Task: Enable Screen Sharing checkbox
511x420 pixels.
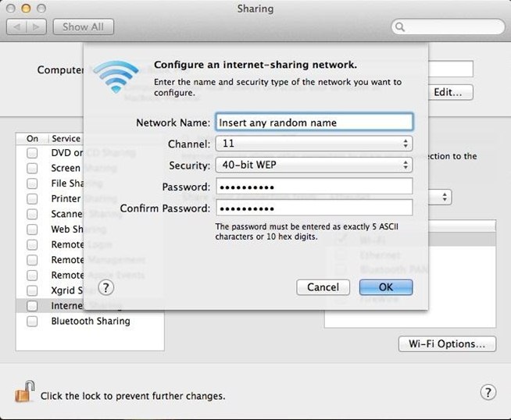Action: (32, 168)
